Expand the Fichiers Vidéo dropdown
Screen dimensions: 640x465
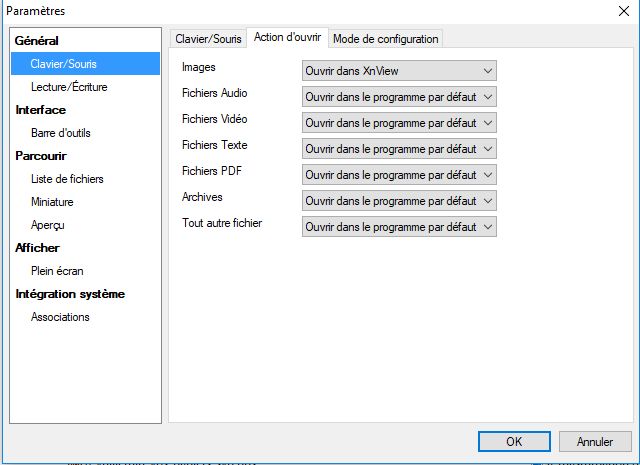399,123
